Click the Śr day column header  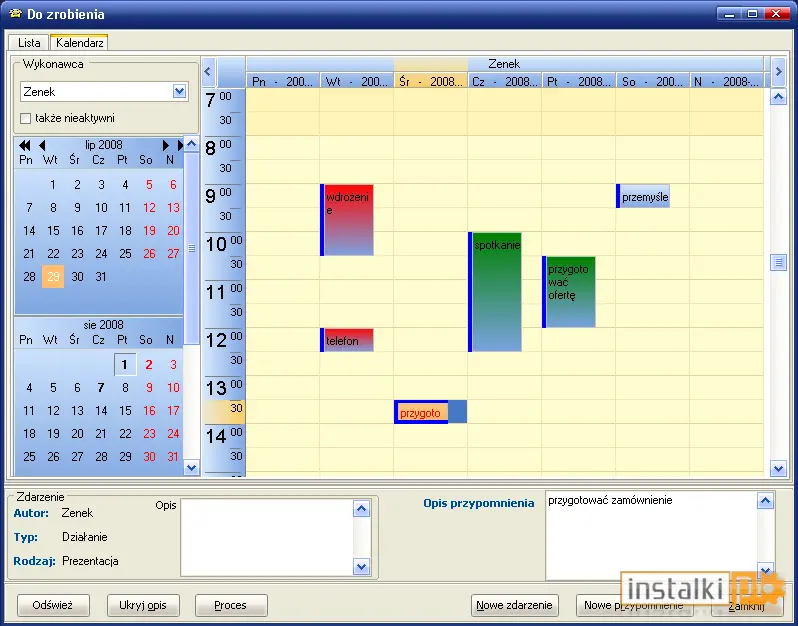[431, 81]
